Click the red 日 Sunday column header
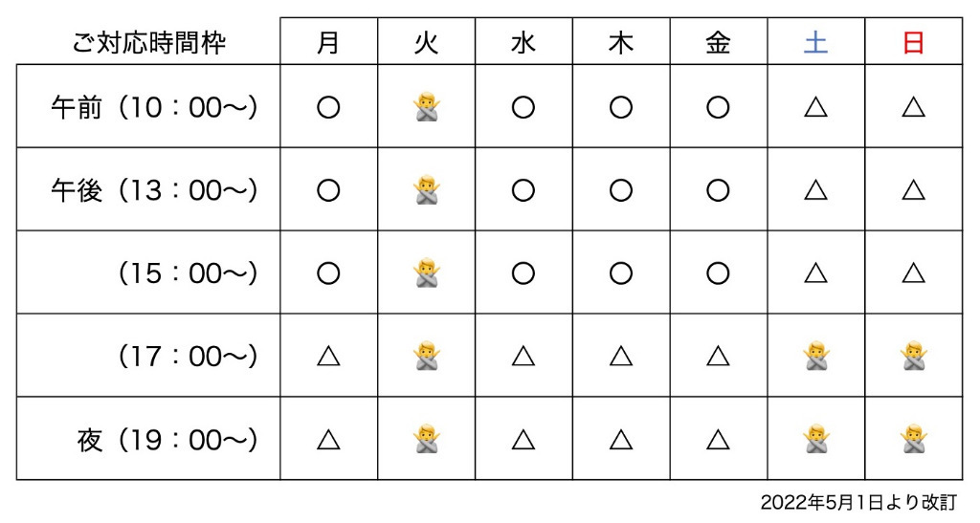This screenshot has width=980, height=523. point(913,43)
